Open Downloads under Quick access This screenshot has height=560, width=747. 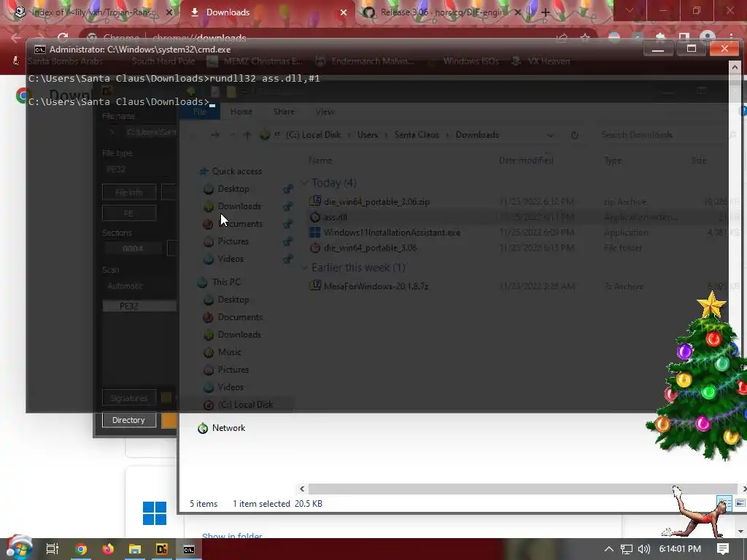(239, 206)
